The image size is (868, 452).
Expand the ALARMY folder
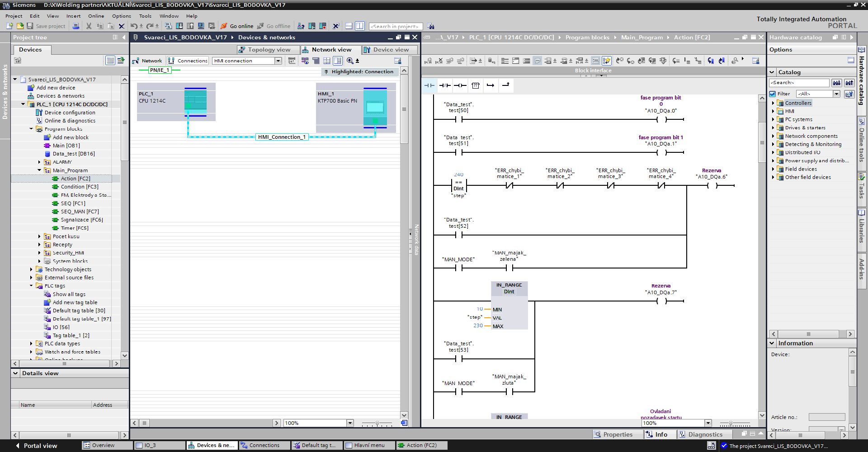point(39,162)
